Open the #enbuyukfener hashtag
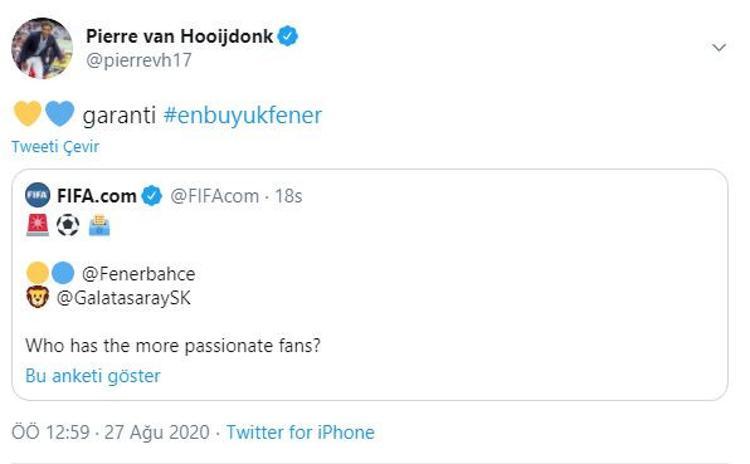 242,115
